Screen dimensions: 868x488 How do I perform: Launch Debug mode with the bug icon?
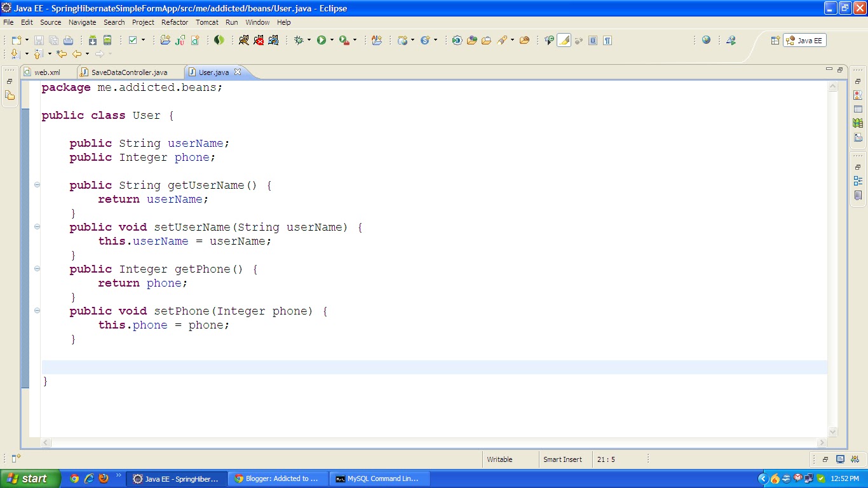pos(299,40)
